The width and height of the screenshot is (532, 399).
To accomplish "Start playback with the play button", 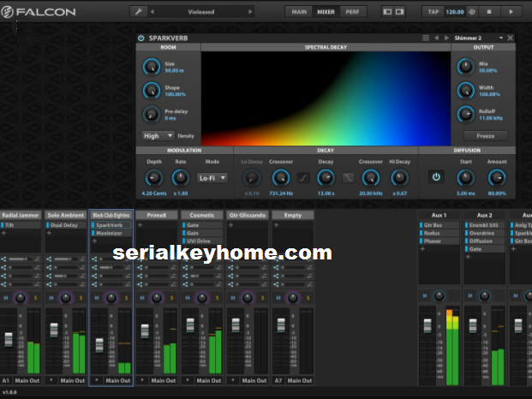I will [x=511, y=12].
